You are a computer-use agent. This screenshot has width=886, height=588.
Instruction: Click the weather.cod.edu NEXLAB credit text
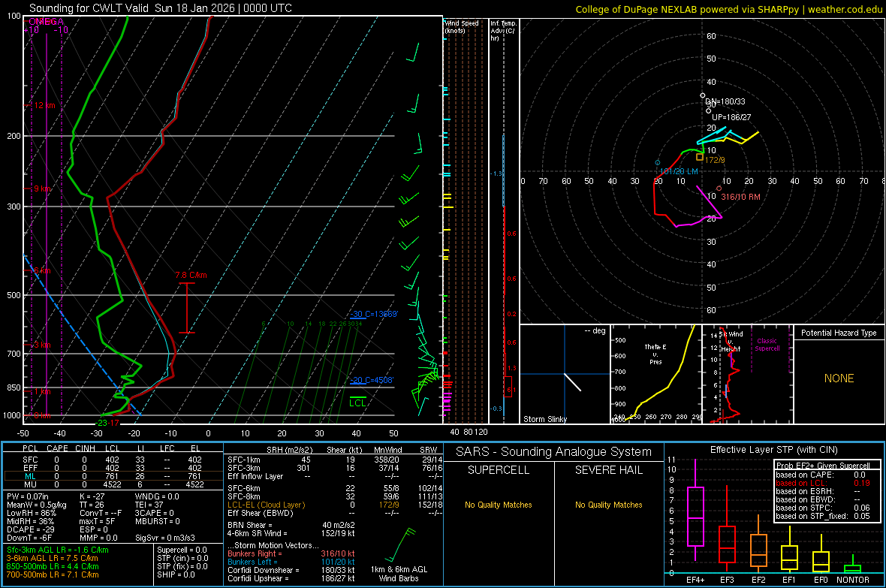(729, 9)
